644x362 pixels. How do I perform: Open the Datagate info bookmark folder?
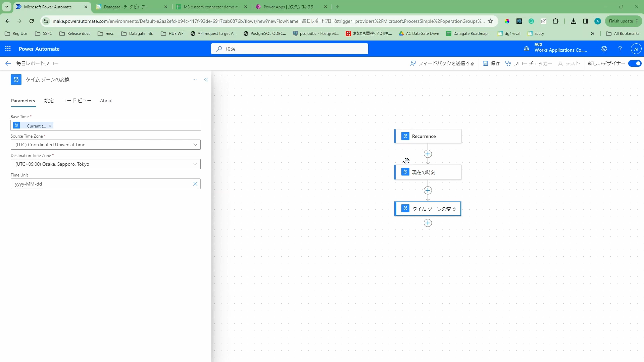(137, 34)
